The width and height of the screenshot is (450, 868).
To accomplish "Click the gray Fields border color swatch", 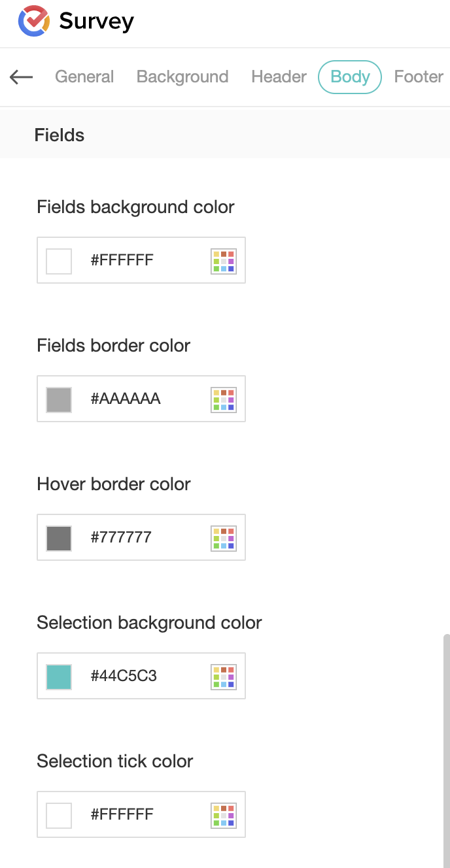I will (x=59, y=399).
